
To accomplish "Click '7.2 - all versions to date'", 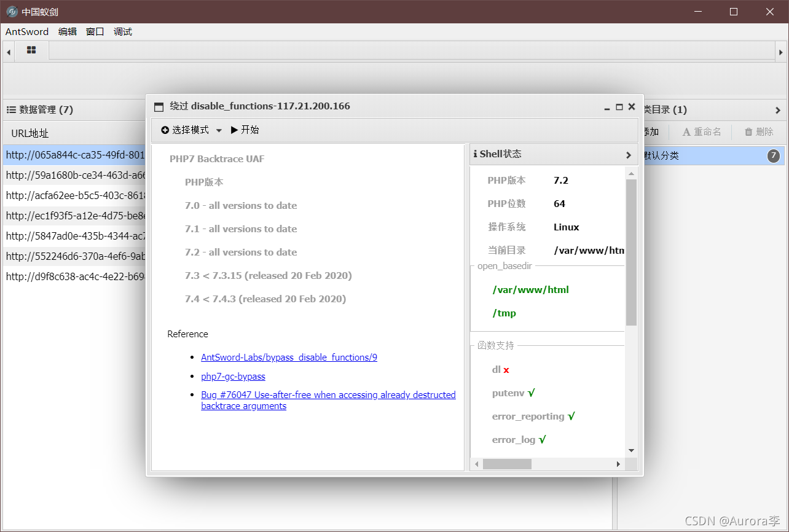I will click(241, 252).
